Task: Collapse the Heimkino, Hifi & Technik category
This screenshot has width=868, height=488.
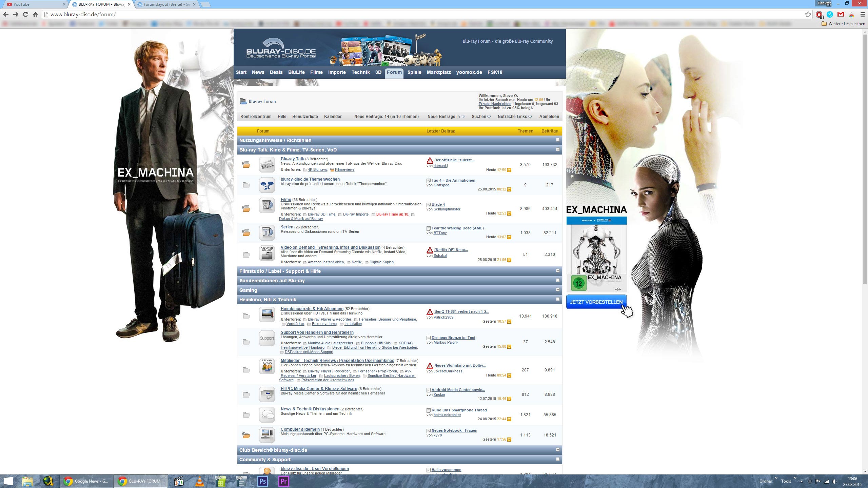Action: click(558, 299)
